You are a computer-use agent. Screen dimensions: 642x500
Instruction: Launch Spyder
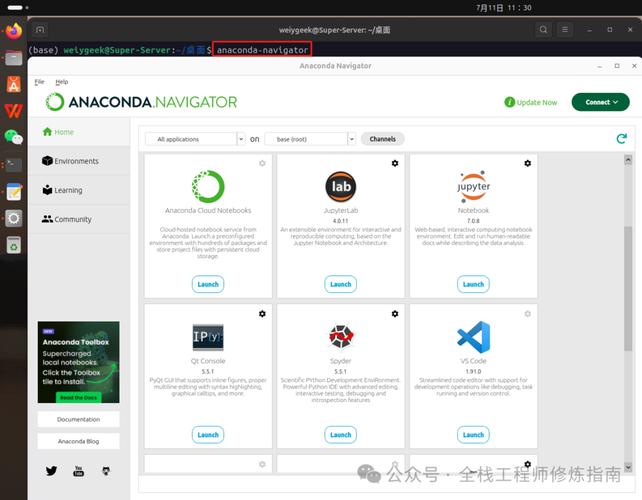[x=341, y=435]
